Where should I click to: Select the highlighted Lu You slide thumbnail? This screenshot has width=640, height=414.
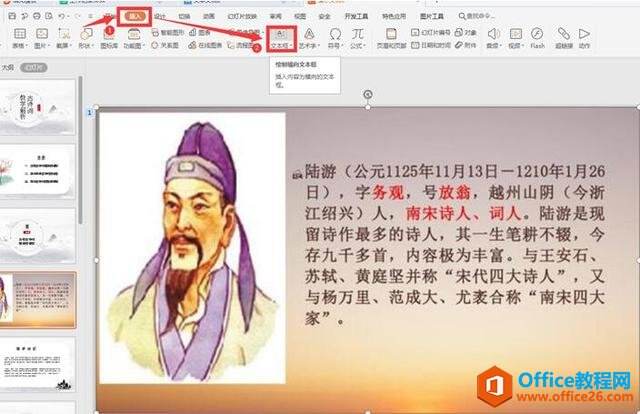(37, 300)
